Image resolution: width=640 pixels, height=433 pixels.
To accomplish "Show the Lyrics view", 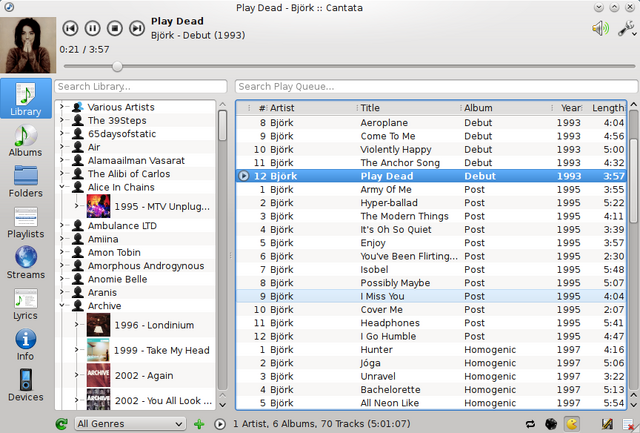I will click(26, 304).
